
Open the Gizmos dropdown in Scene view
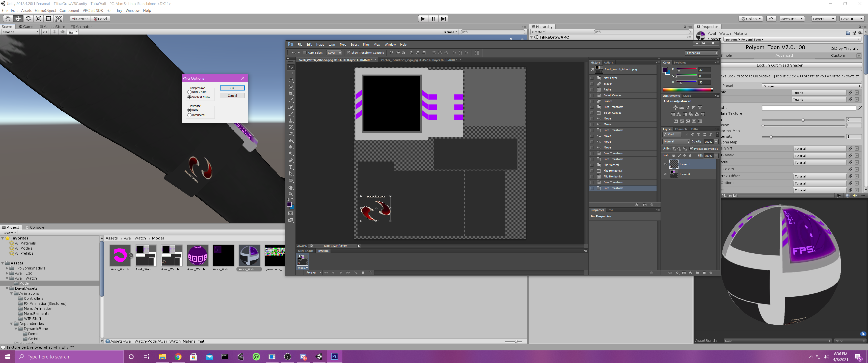point(450,32)
